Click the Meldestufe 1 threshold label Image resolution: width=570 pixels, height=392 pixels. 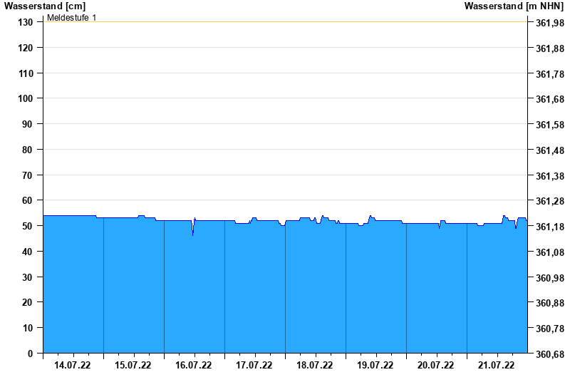click(x=72, y=17)
